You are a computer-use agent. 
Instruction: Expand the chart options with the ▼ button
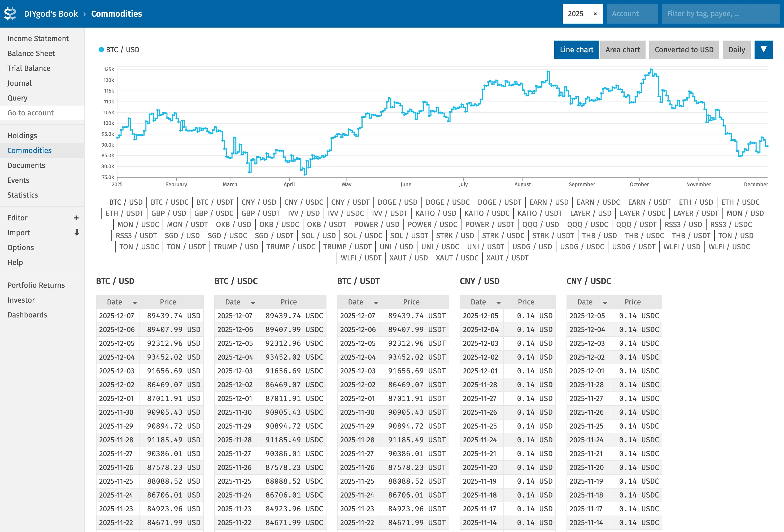[x=763, y=50]
